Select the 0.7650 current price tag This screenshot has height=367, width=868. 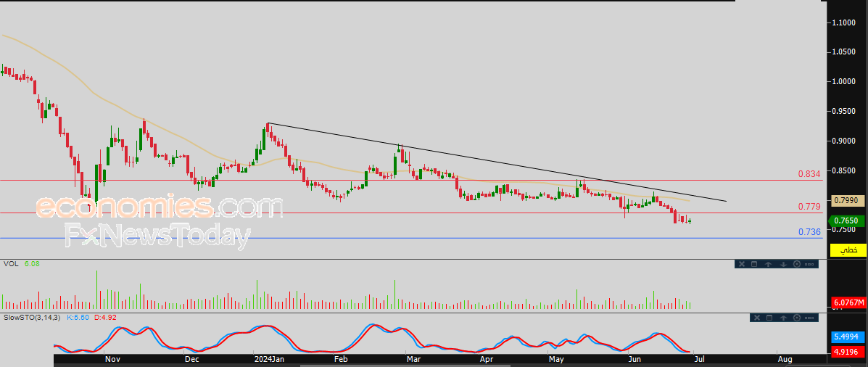(846, 221)
